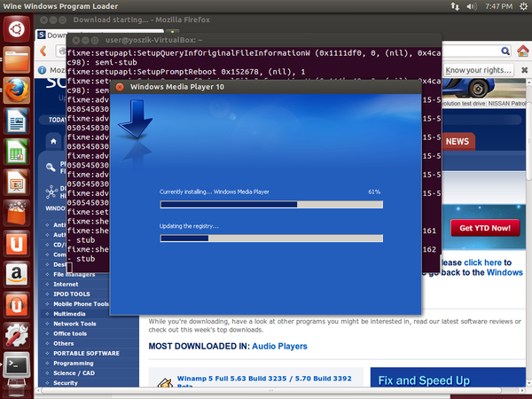Click the Get YTD Now! button
This screenshot has height=399, width=532.
point(485,228)
